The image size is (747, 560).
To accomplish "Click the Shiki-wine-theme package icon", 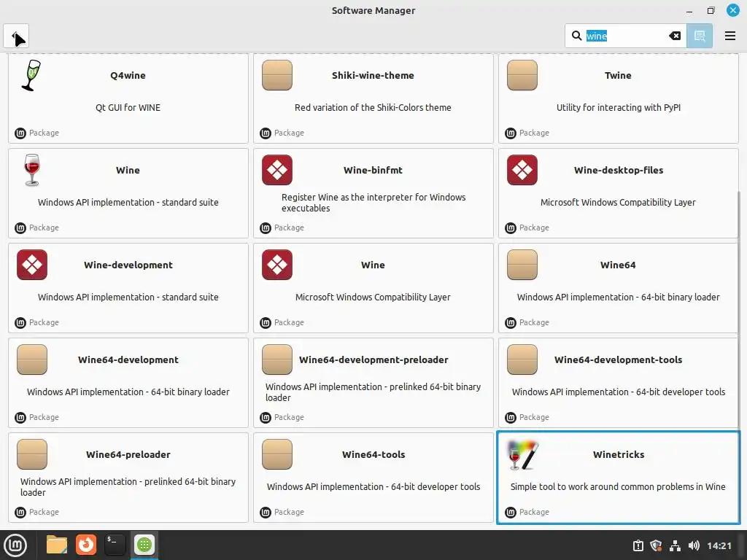I will click(276, 75).
